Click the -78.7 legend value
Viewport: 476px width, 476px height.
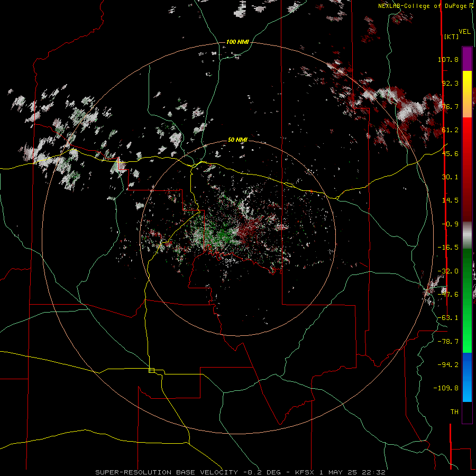(448, 342)
